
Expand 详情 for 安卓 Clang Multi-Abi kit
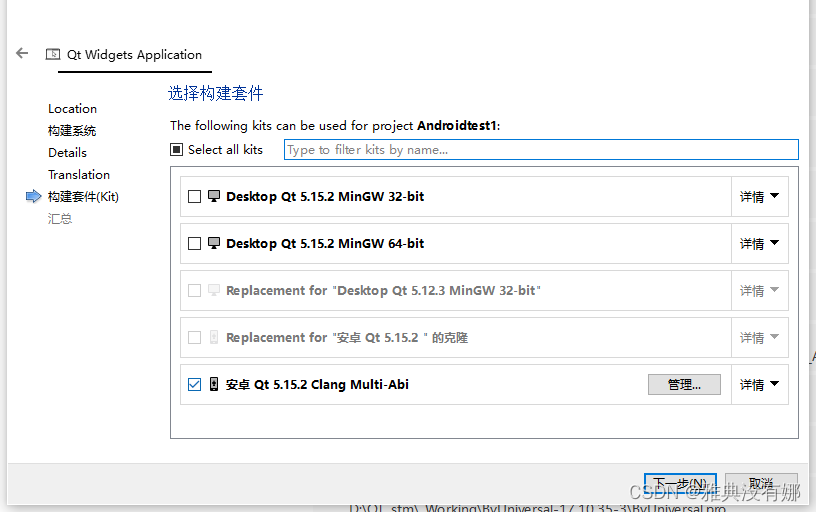(760, 385)
